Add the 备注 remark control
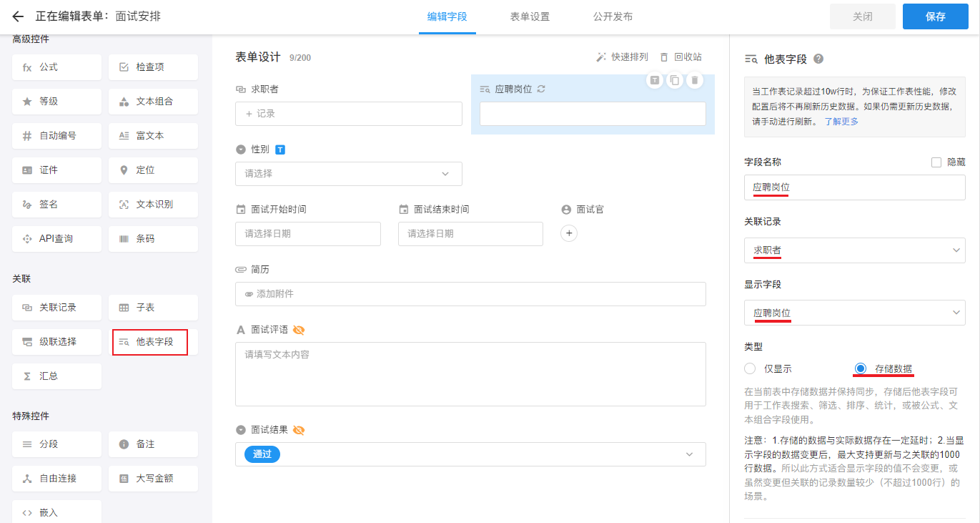 coord(153,444)
